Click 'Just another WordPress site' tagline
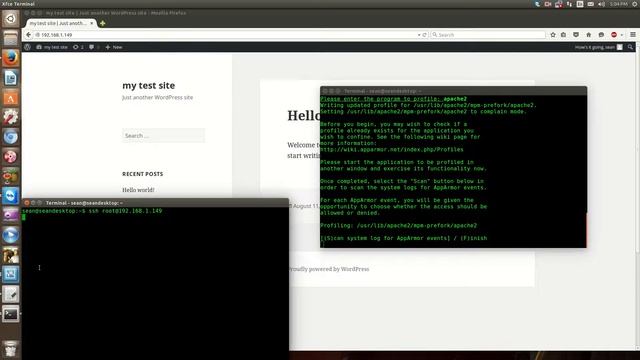The width and height of the screenshot is (640, 360). tap(158, 98)
